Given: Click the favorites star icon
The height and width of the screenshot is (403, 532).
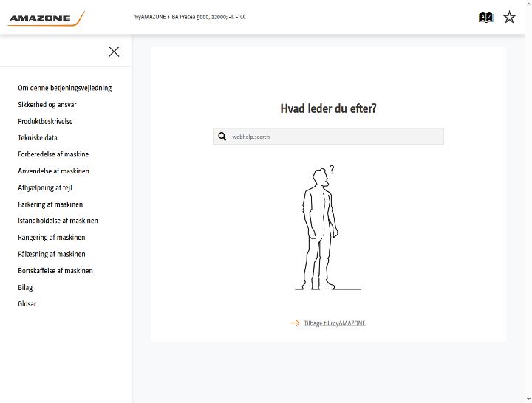Looking at the screenshot, I should point(509,17).
